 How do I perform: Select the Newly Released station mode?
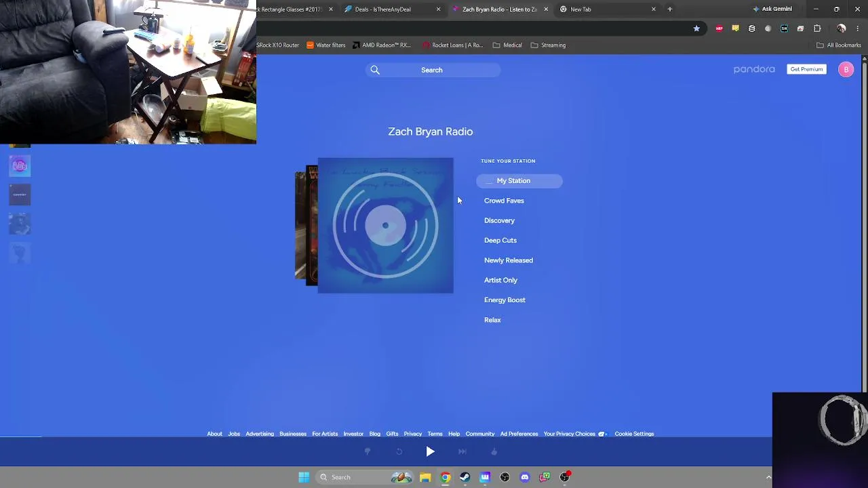point(509,260)
